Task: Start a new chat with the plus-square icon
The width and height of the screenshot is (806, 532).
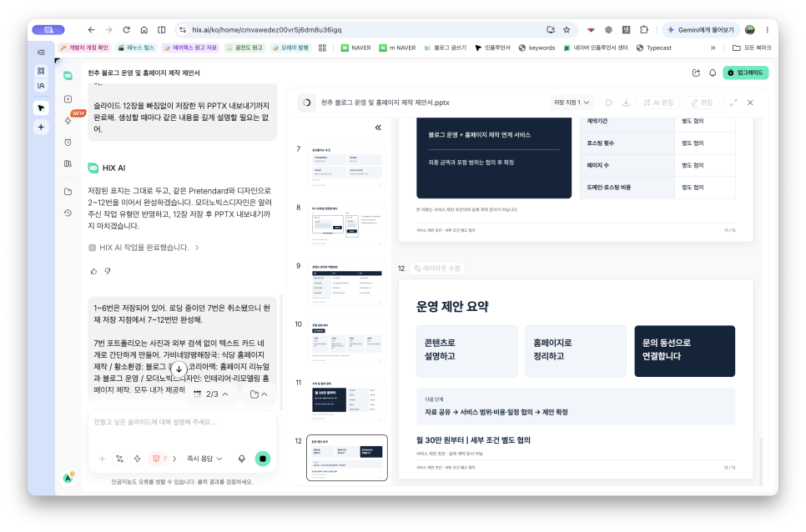Action: pos(68,99)
